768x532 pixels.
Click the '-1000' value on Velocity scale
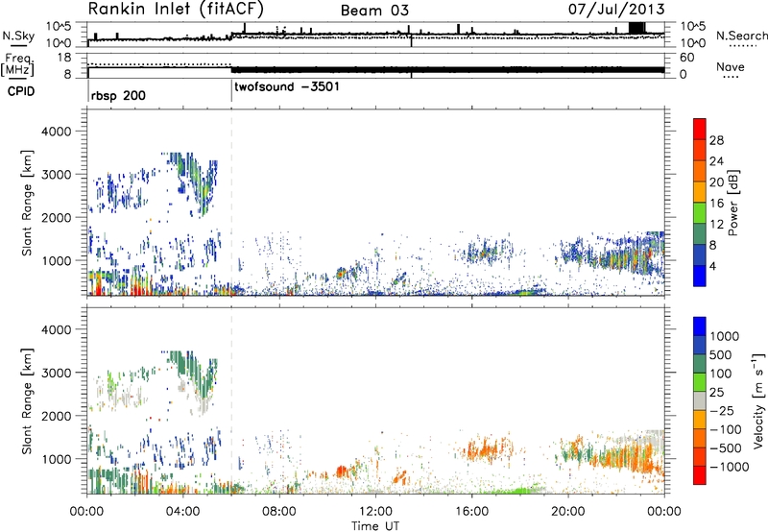pyautogui.click(x=730, y=467)
